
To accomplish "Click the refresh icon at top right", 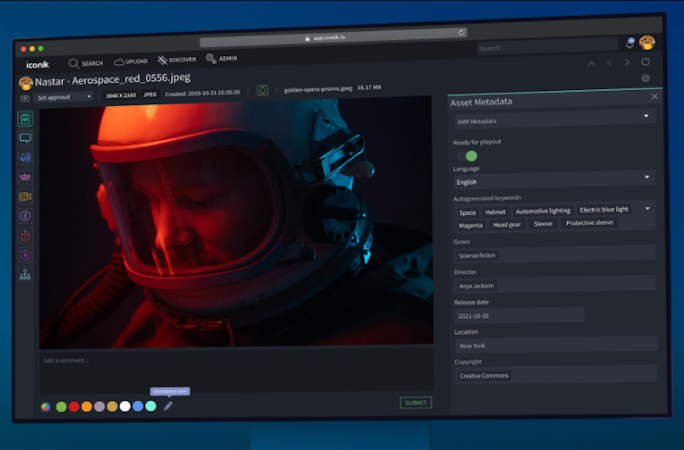I will coord(645,62).
